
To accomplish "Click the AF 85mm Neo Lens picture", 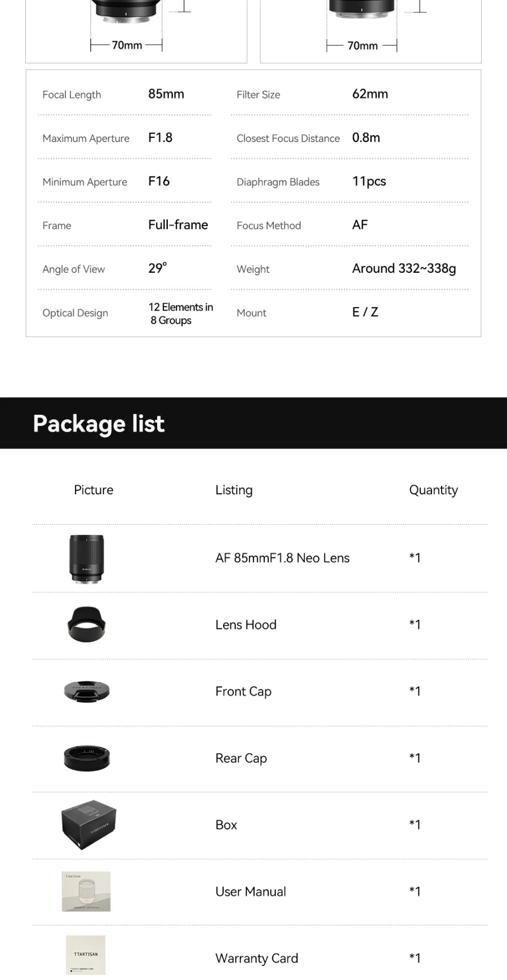I will [x=86, y=559].
